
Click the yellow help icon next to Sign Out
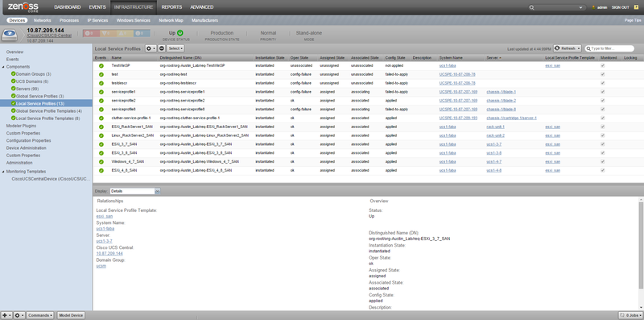point(636,7)
